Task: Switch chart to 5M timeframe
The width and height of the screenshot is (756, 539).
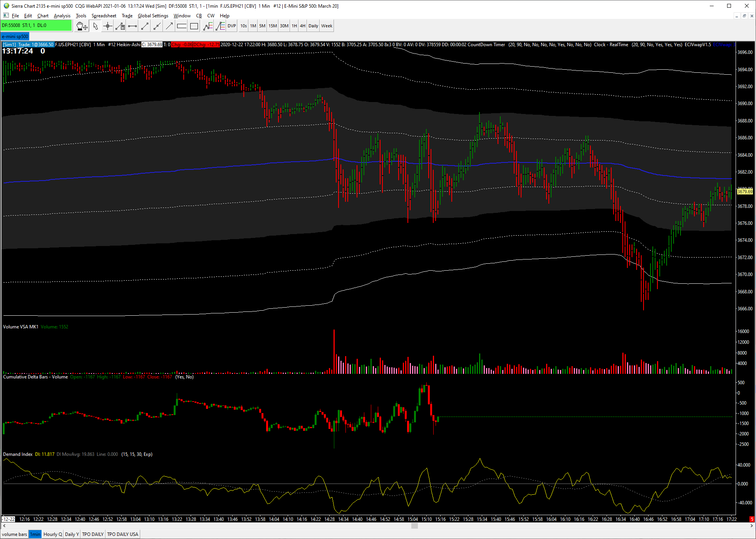Action: click(262, 26)
